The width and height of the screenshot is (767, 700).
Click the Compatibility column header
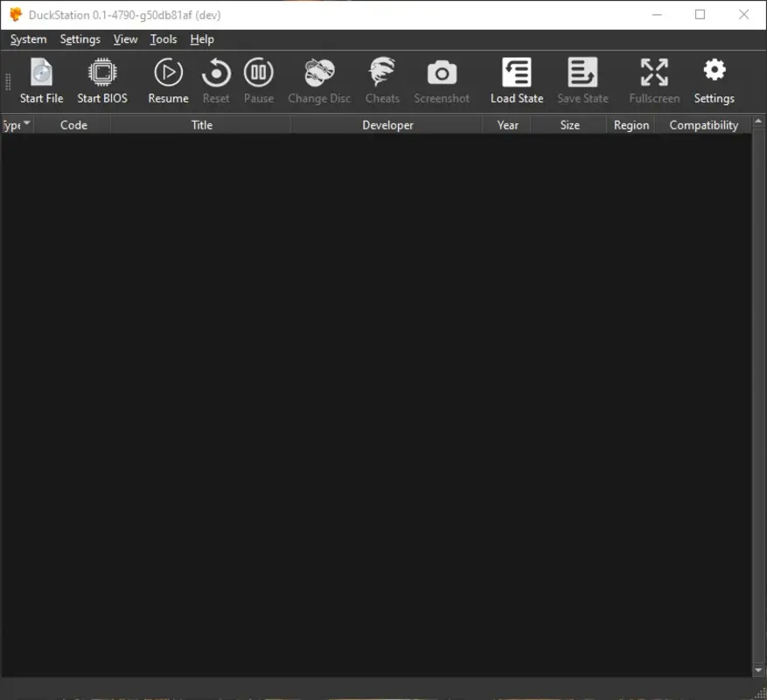click(703, 124)
